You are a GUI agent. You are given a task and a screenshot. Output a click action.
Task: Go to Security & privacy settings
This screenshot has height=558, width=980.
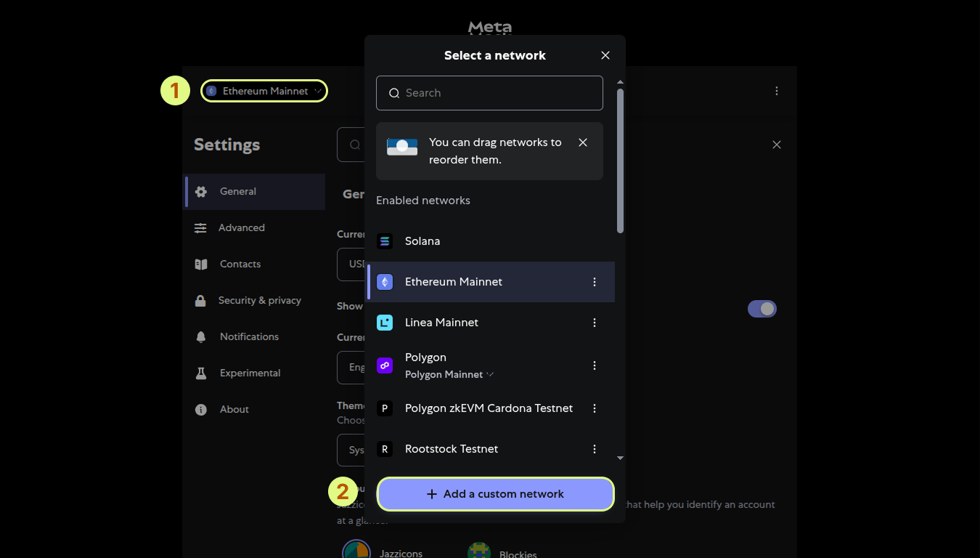point(259,300)
